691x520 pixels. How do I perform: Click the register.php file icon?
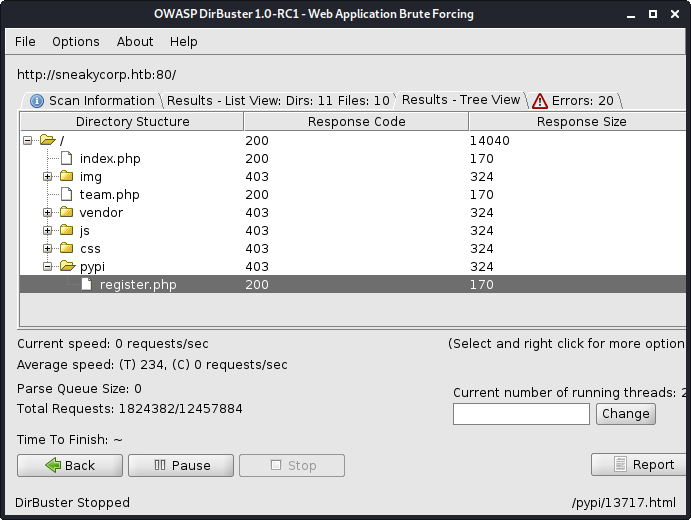(x=87, y=285)
